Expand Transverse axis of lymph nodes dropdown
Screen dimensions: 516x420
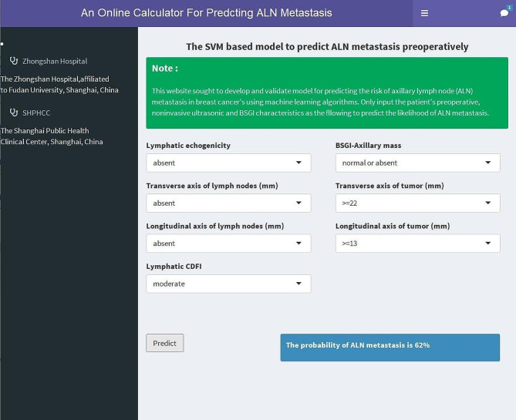(228, 203)
